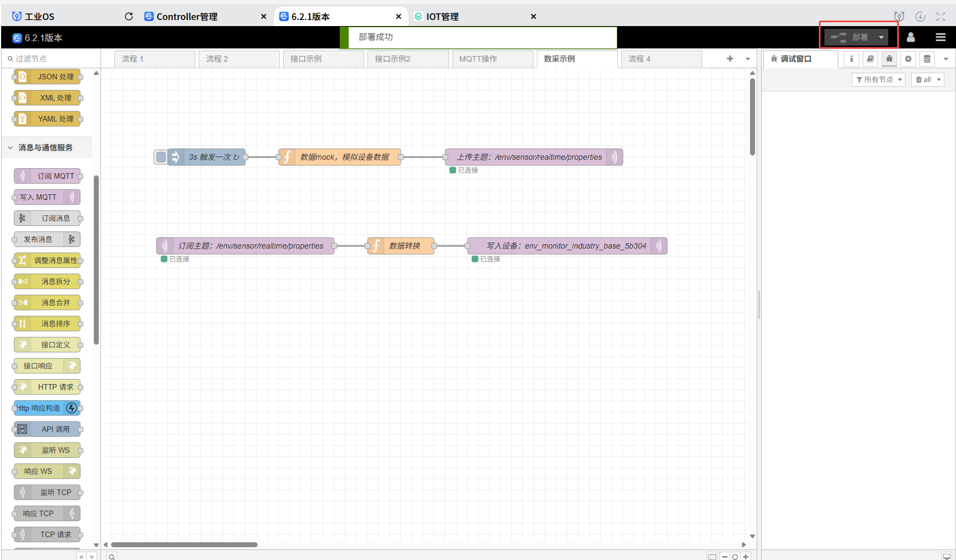Screen dimensions: 956x560
Task: Collapse the 消息与通信服务 category
Action: pyautogui.click(x=11, y=148)
